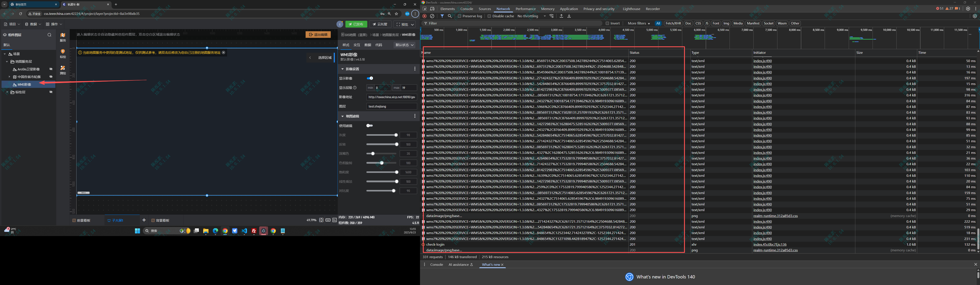Clear the network log

pyautogui.click(x=432, y=16)
